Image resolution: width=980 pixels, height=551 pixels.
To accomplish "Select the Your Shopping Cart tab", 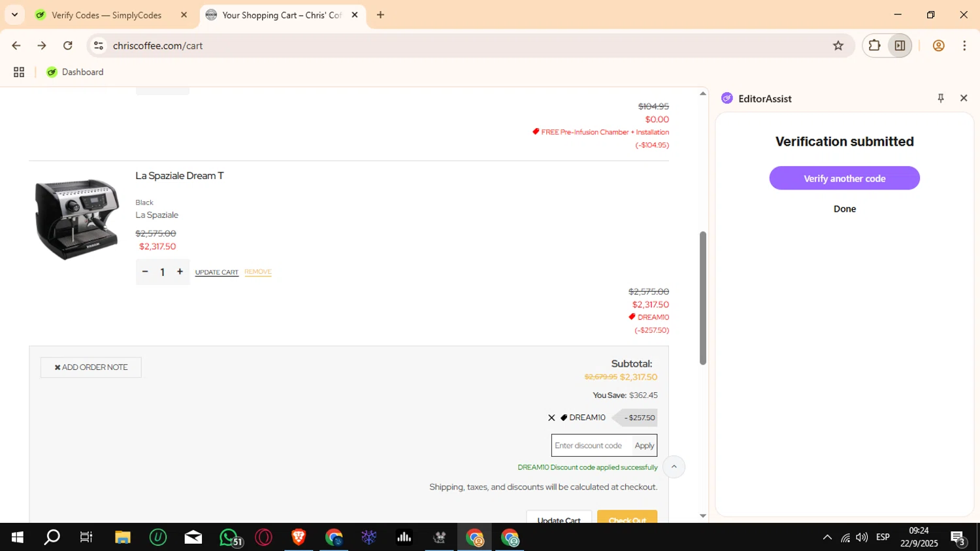I will point(282,15).
